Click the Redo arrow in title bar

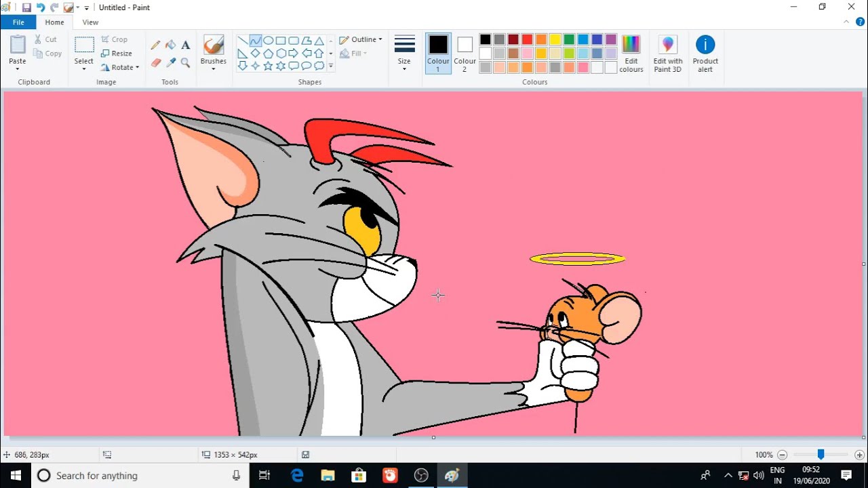pos(54,7)
